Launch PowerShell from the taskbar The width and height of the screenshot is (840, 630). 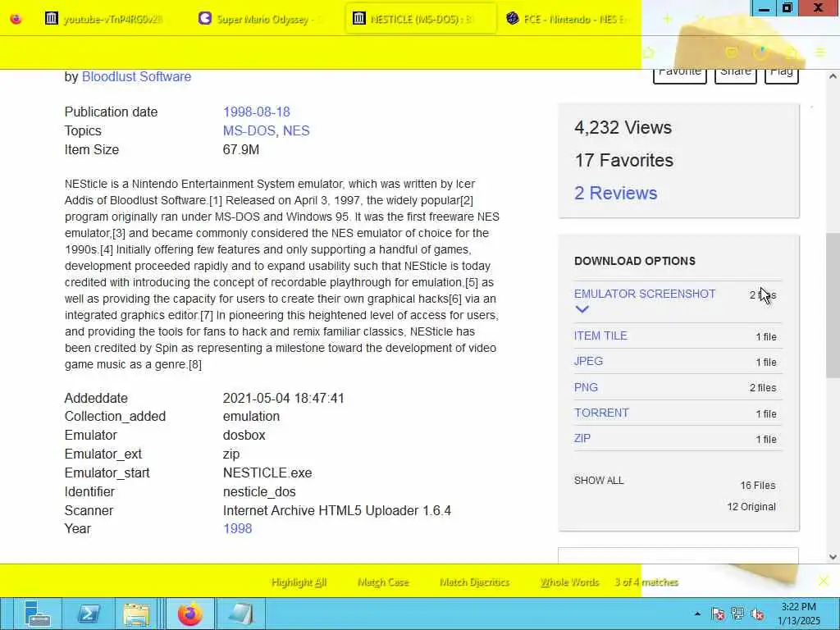[x=89, y=614]
